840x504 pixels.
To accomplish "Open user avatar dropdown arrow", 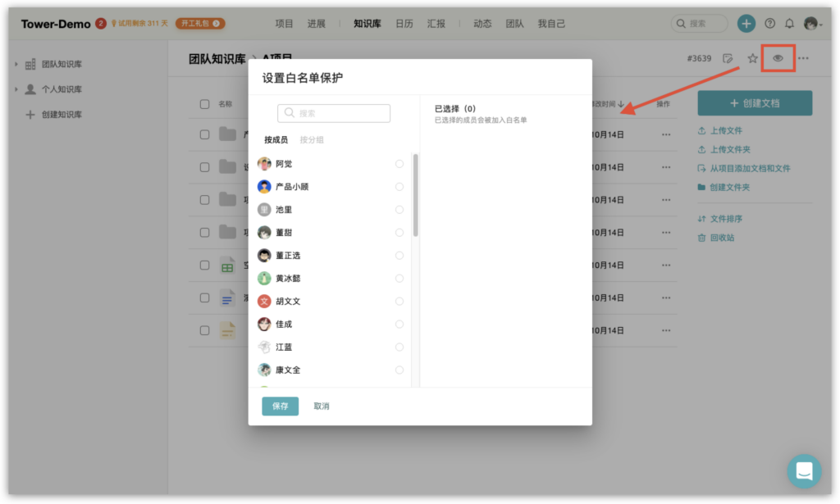I will pyautogui.click(x=822, y=25).
